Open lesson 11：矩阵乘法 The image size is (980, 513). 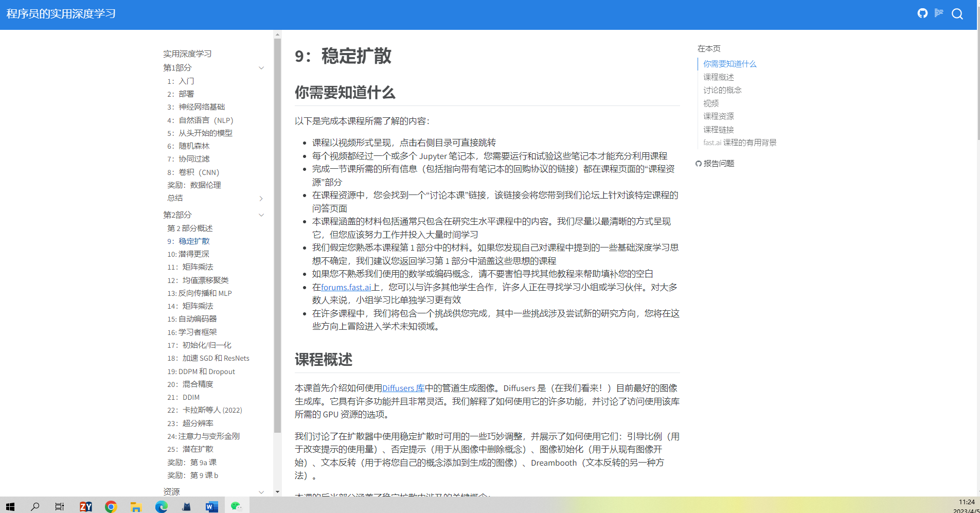(190, 267)
